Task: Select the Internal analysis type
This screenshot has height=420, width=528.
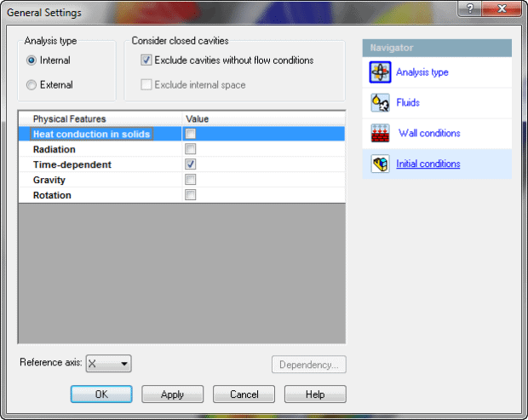Action: point(32,60)
